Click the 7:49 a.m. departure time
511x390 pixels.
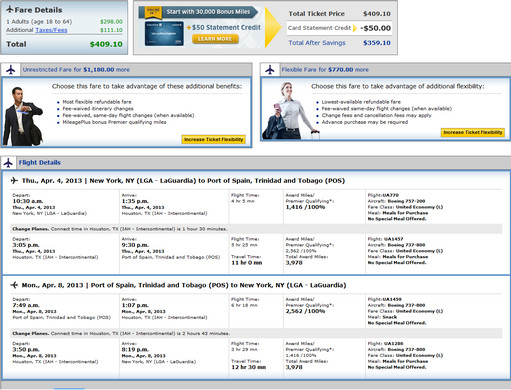[x=26, y=305]
